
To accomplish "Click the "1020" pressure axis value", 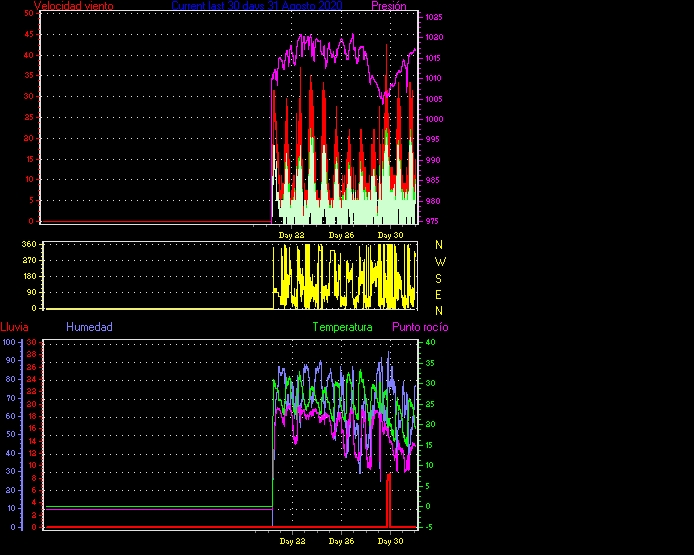I will (434, 38).
